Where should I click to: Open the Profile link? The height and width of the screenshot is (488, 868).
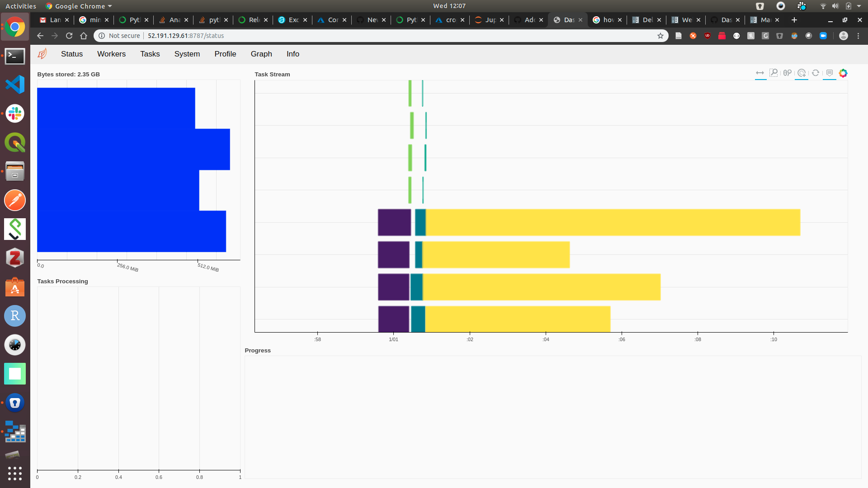tap(225, 54)
